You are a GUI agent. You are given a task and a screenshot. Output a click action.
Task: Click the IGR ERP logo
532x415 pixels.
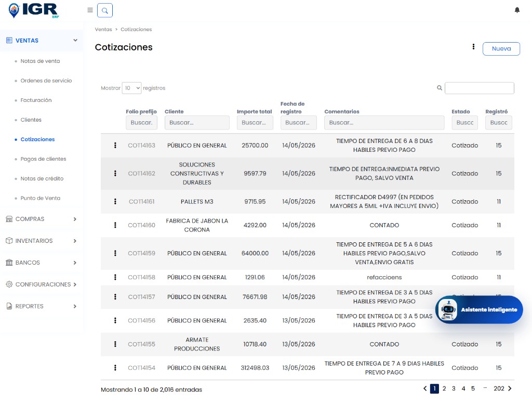(x=34, y=10)
